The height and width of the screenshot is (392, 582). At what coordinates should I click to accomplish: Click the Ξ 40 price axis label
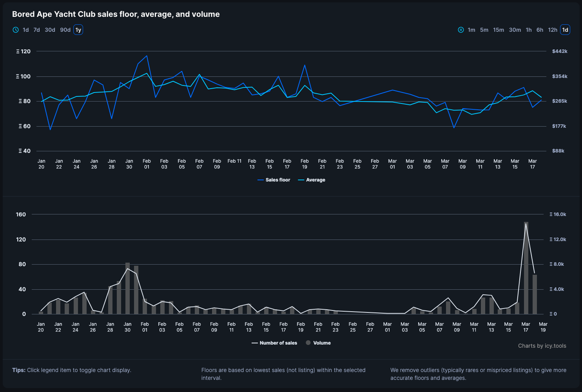(24, 151)
